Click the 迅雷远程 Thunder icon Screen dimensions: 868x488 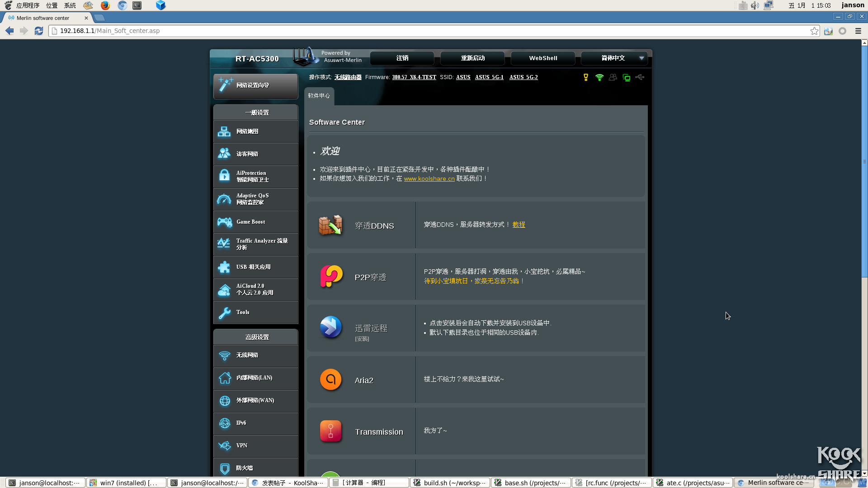coord(330,327)
